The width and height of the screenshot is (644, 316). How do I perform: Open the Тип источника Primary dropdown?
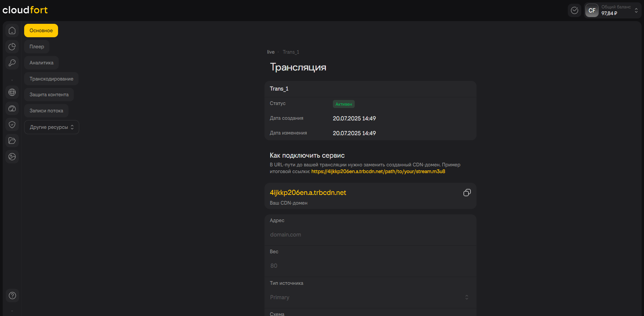point(369,297)
